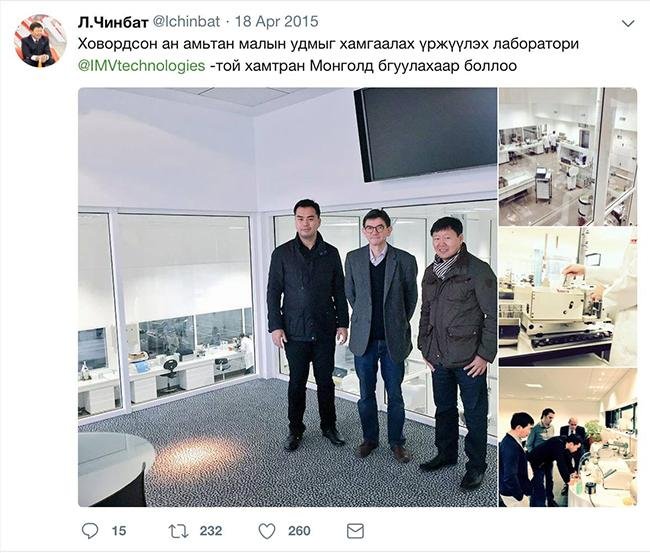
Task: View the bottom-right photo of people at bench
Action: pos(568,437)
